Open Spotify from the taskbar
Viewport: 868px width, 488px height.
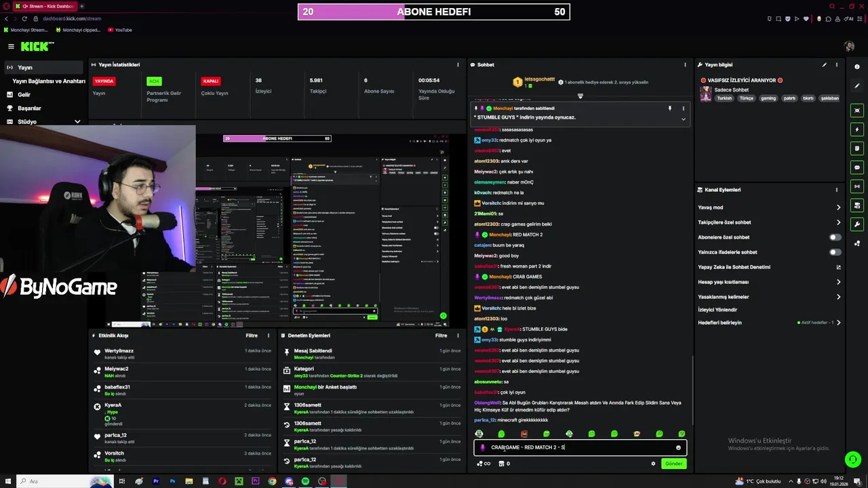click(305, 481)
